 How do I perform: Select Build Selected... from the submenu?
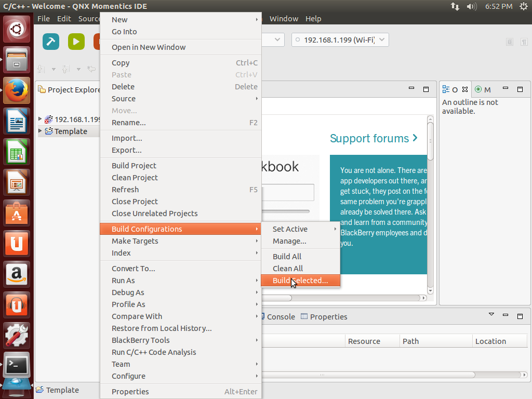point(301,280)
